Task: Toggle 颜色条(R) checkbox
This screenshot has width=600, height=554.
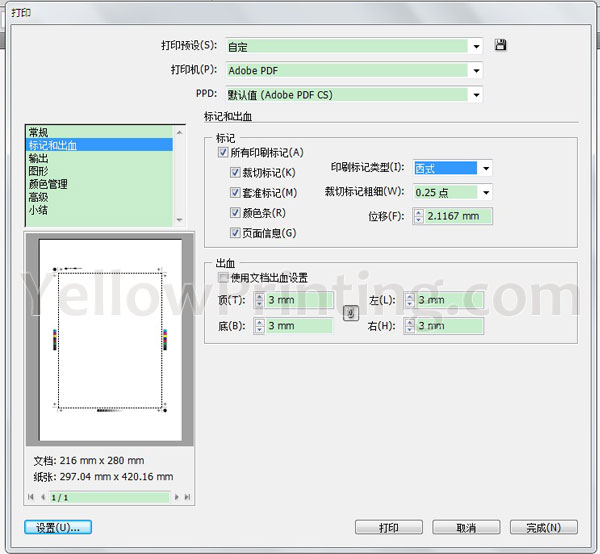Action: [235, 213]
